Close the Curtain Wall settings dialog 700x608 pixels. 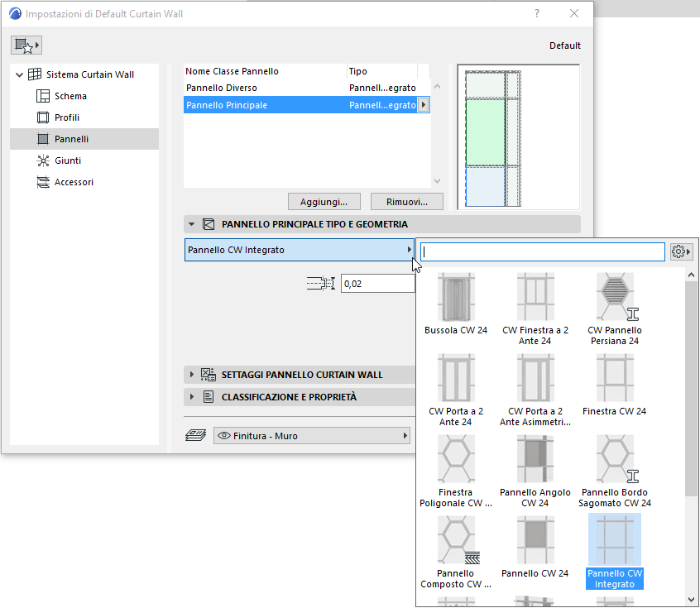pos(574,13)
